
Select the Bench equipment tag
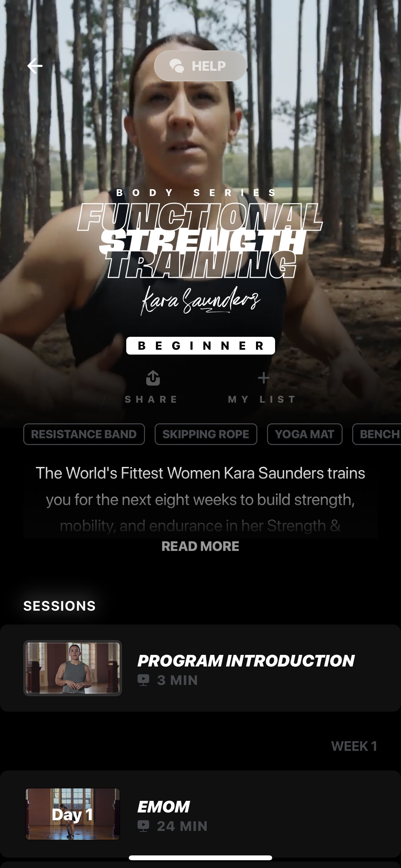(377, 434)
